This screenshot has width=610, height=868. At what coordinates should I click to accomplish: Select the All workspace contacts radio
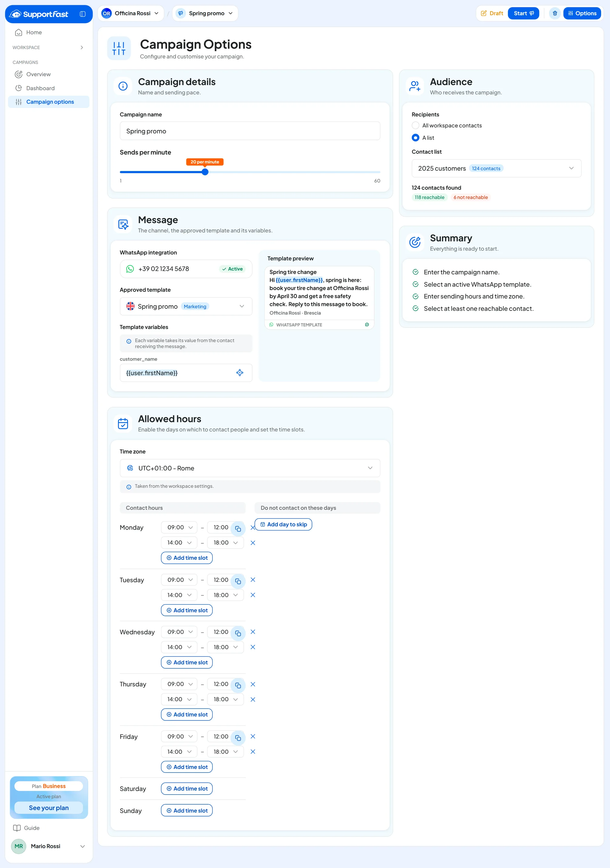click(415, 126)
